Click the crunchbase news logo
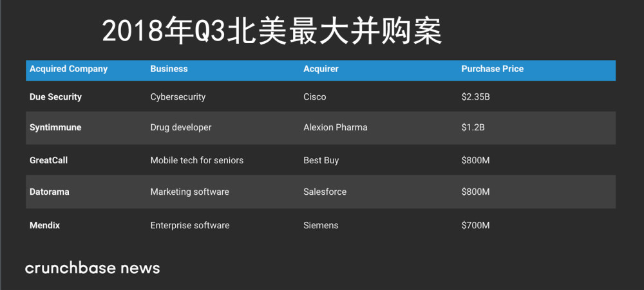Viewport: 644px width, 290px height. 92,267
